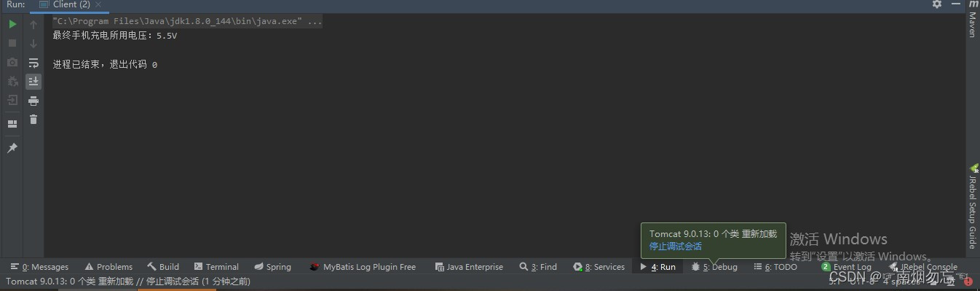Viewport: 980px width, 291px height.
Task: Click the Exit icon in the run toolbar
Action: point(12,100)
